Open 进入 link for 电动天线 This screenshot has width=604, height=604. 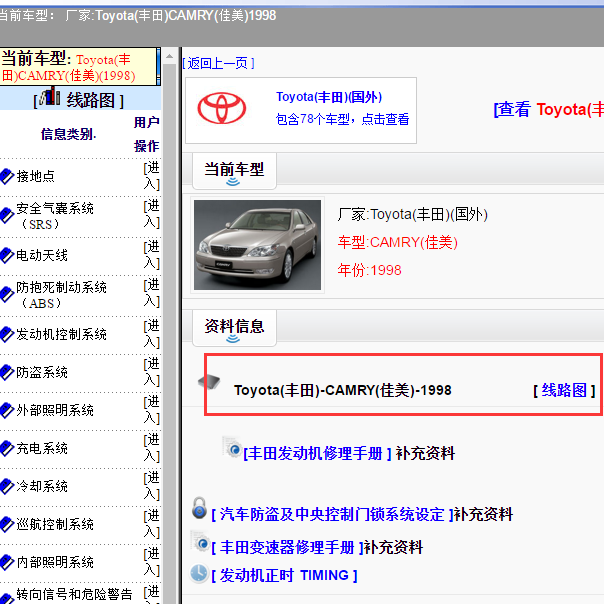[152, 255]
